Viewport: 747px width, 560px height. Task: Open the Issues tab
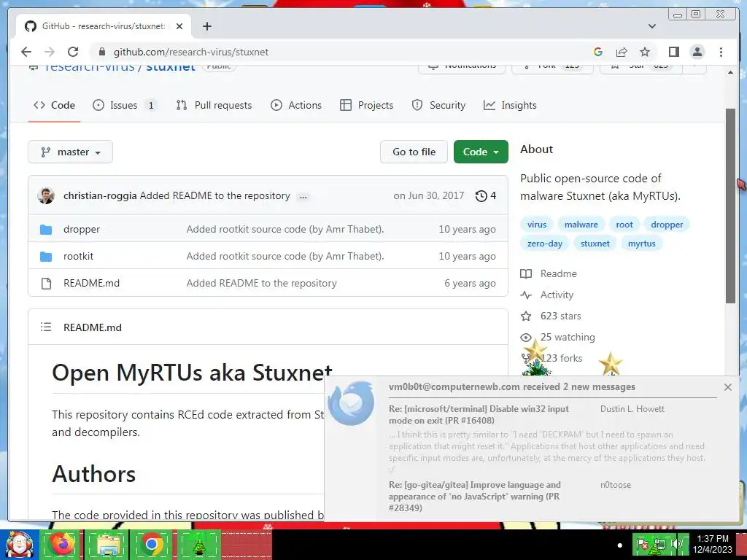click(x=124, y=105)
